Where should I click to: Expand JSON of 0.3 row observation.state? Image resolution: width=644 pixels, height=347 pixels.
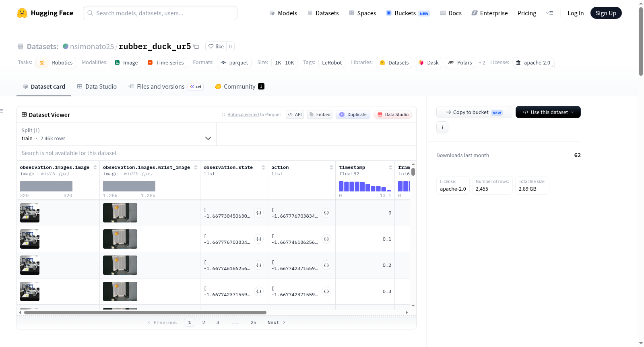click(259, 291)
